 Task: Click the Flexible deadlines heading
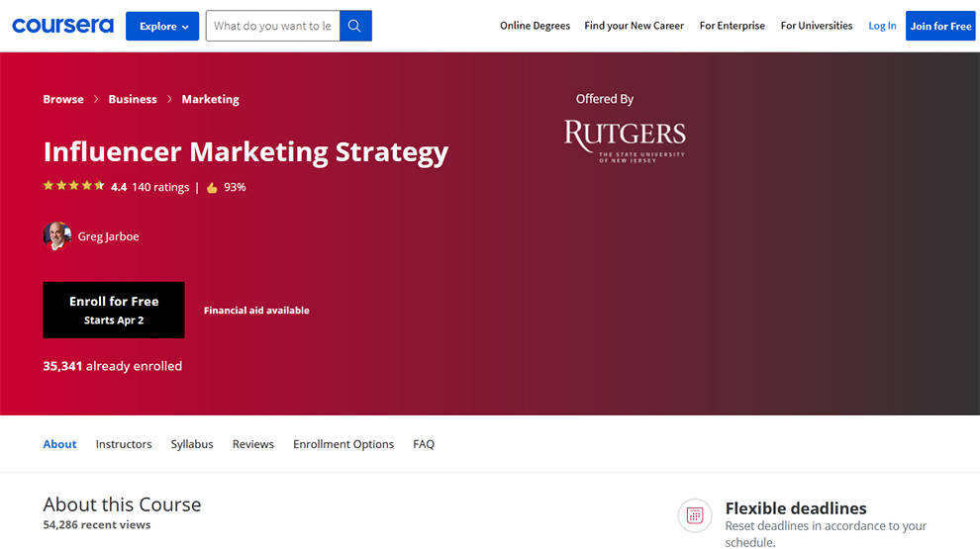click(x=796, y=507)
